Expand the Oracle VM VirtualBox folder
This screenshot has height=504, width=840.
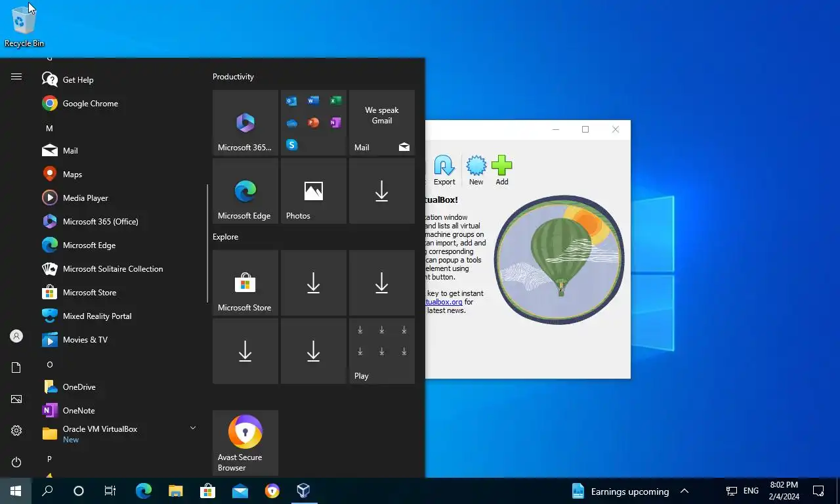(x=122, y=434)
